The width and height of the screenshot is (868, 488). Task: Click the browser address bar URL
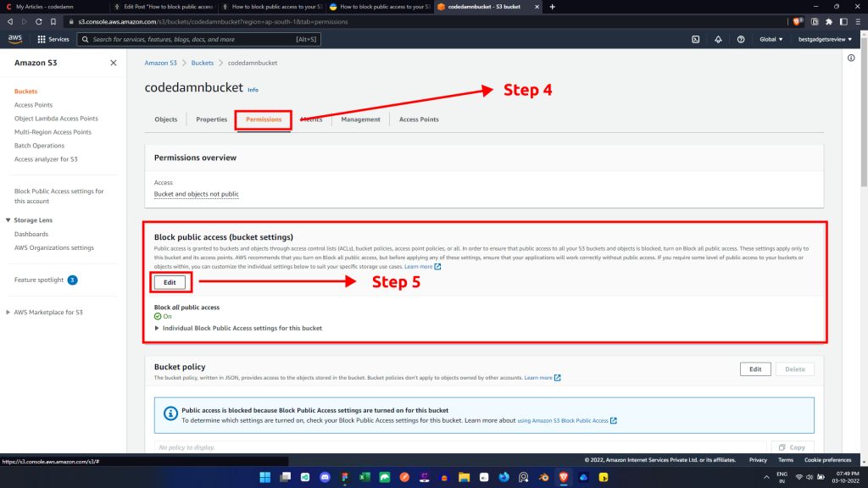tap(213, 21)
